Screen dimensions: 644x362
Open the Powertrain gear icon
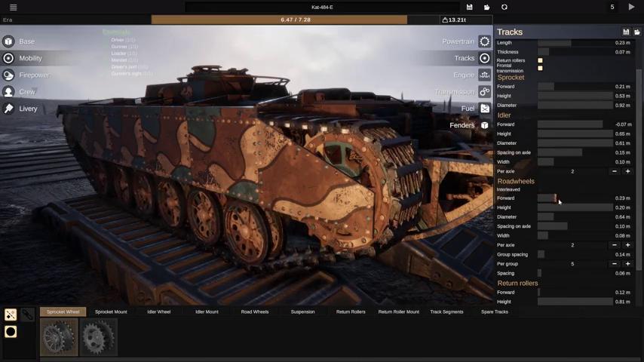coord(485,41)
